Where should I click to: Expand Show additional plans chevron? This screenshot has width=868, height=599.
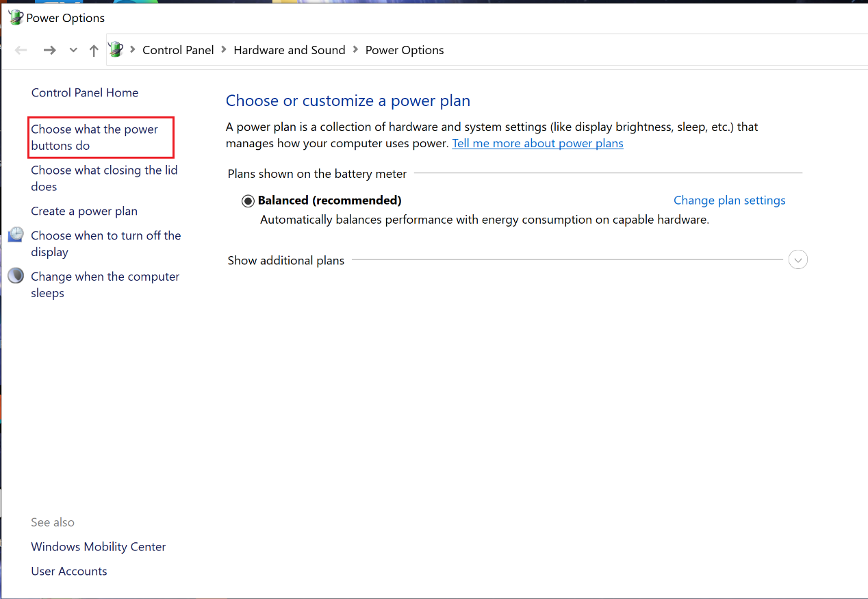797,260
